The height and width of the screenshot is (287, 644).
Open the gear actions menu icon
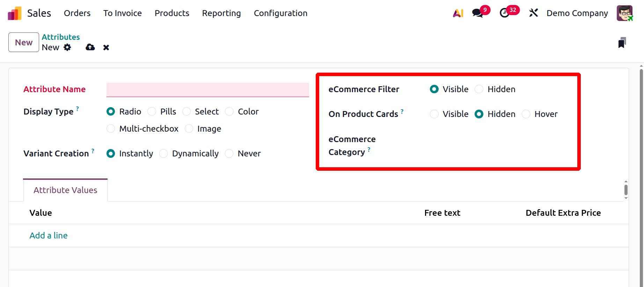(67, 47)
